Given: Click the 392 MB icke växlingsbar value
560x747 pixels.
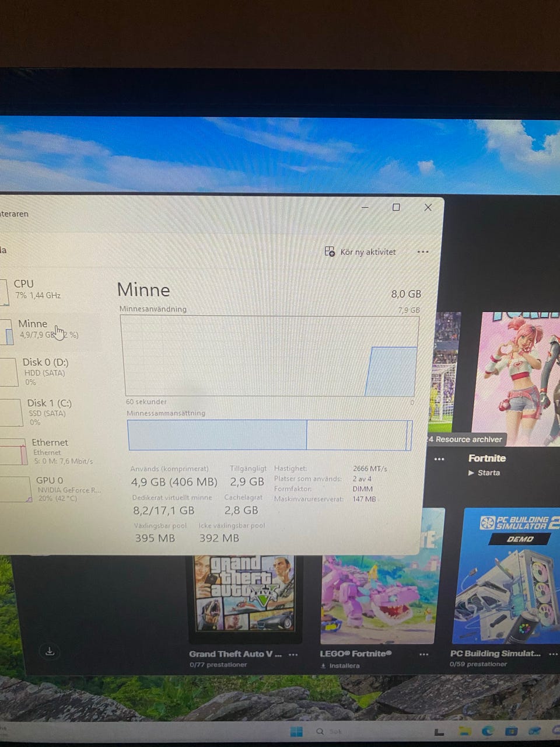Looking at the screenshot, I should [x=219, y=538].
